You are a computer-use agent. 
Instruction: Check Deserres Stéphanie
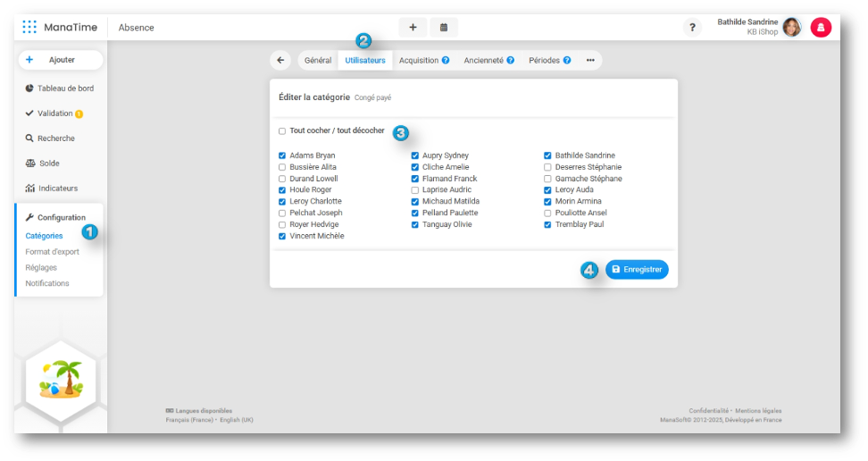(547, 167)
